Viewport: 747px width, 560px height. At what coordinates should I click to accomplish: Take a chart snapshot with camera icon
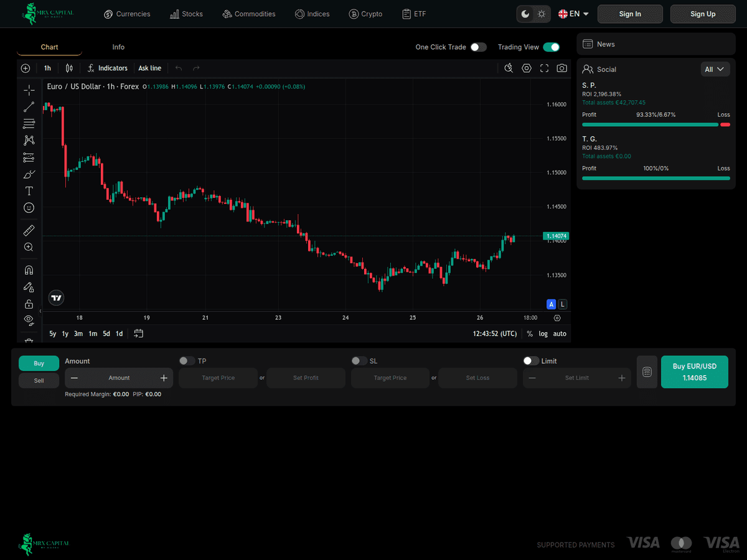[x=562, y=68]
